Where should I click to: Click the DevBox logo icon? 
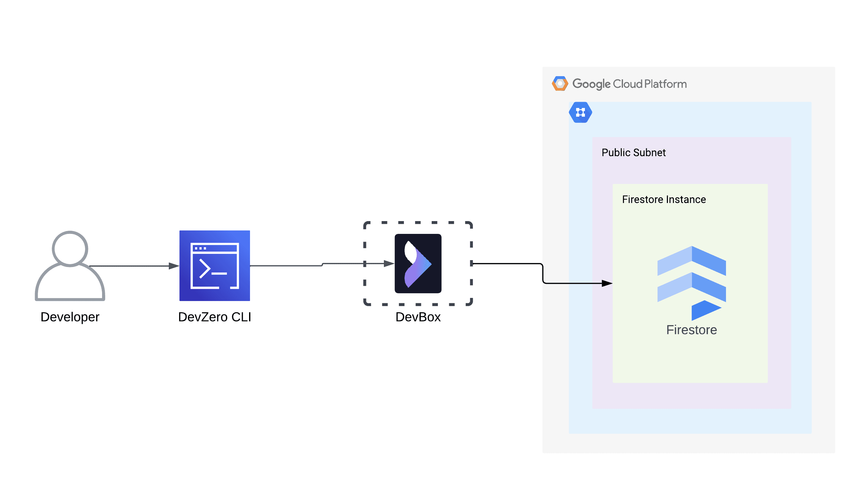click(418, 264)
